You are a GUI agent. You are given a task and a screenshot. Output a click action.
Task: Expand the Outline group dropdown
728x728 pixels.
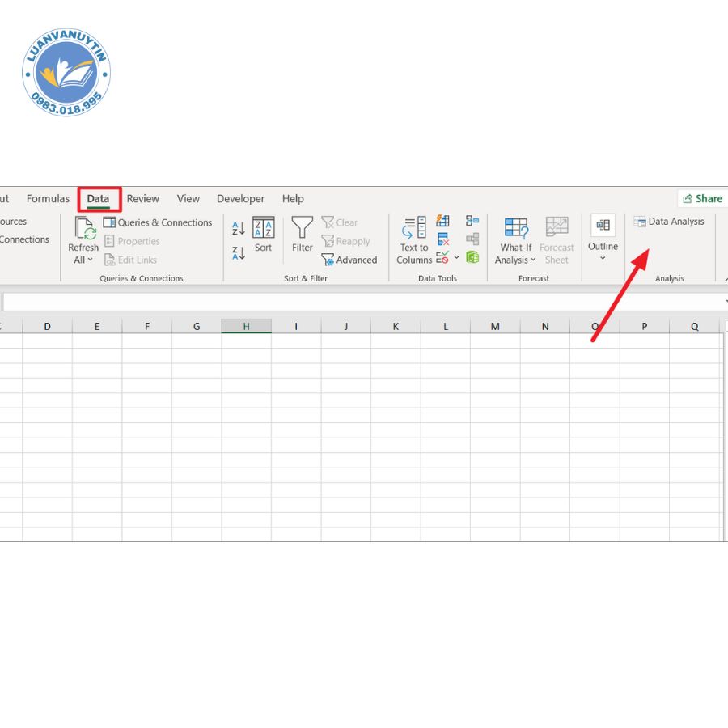603,258
